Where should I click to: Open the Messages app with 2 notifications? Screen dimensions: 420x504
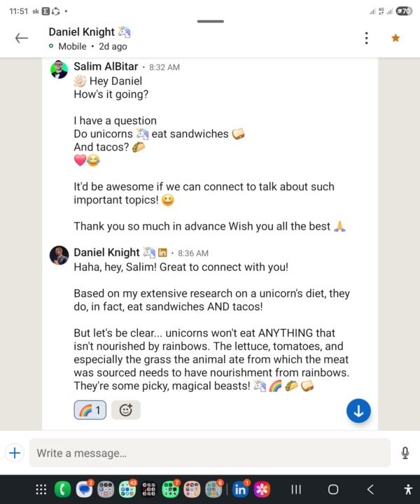[85, 489]
